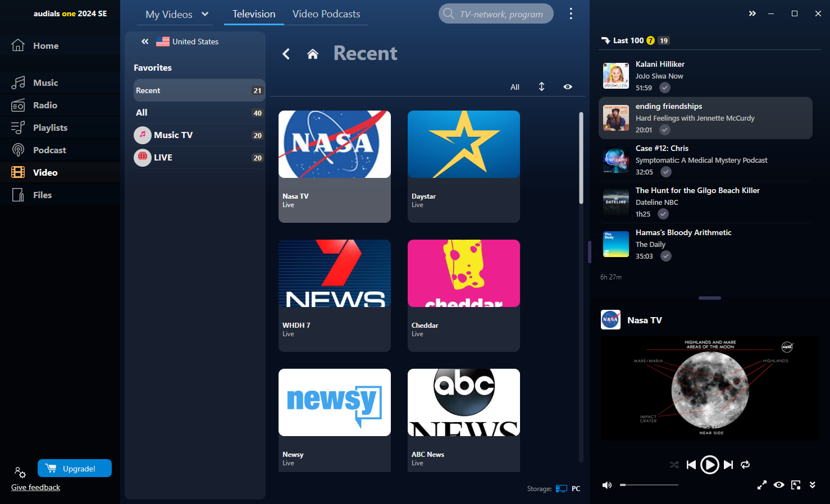The image size is (830, 504).
Task: Expand the video player to fullscreen
Action: coord(762,485)
